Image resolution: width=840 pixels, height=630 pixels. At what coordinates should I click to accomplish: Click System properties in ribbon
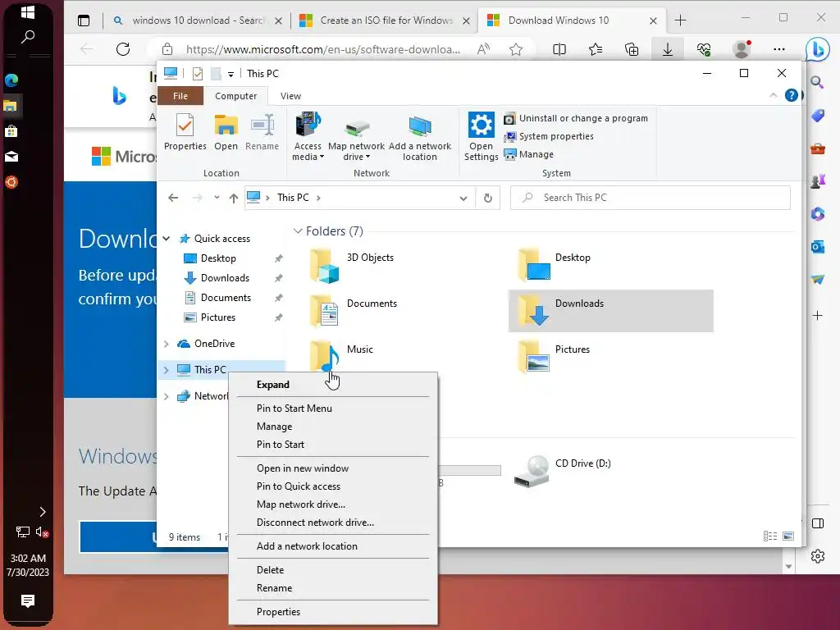click(x=549, y=137)
